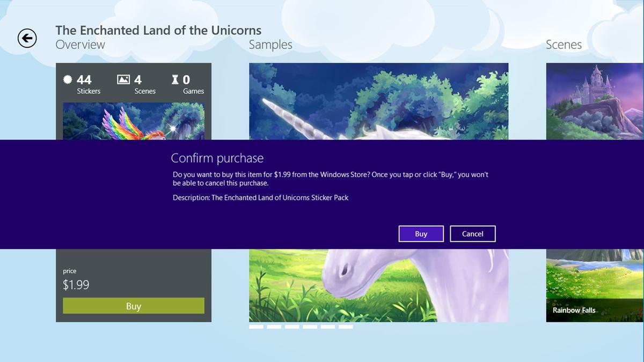The width and height of the screenshot is (644, 362).
Task: Confirm purchase with dialog Buy button
Action: [x=421, y=234]
